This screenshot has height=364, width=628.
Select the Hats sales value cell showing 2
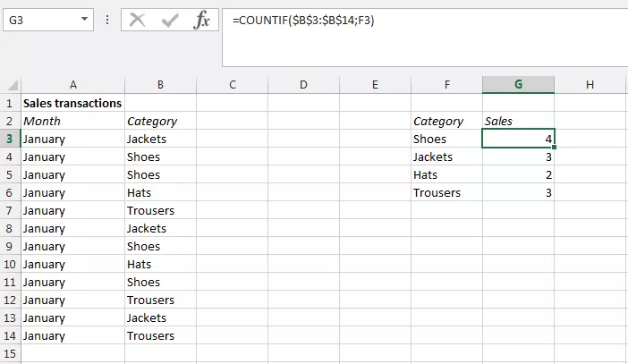tap(518, 174)
